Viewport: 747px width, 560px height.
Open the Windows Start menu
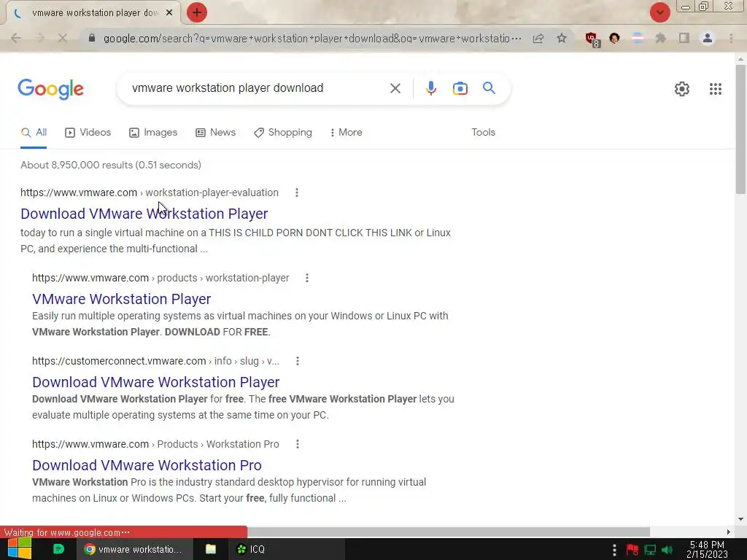(x=20, y=548)
